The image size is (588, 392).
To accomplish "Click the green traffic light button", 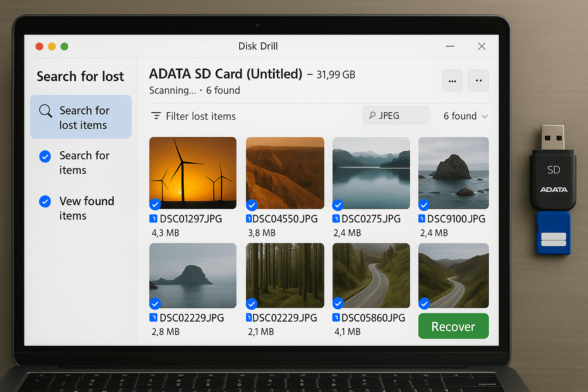I will pyautogui.click(x=64, y=46).
